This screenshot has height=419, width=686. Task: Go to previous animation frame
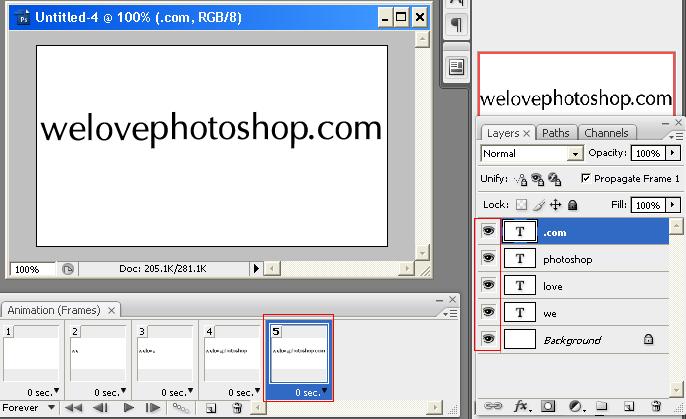pos(101,408)
